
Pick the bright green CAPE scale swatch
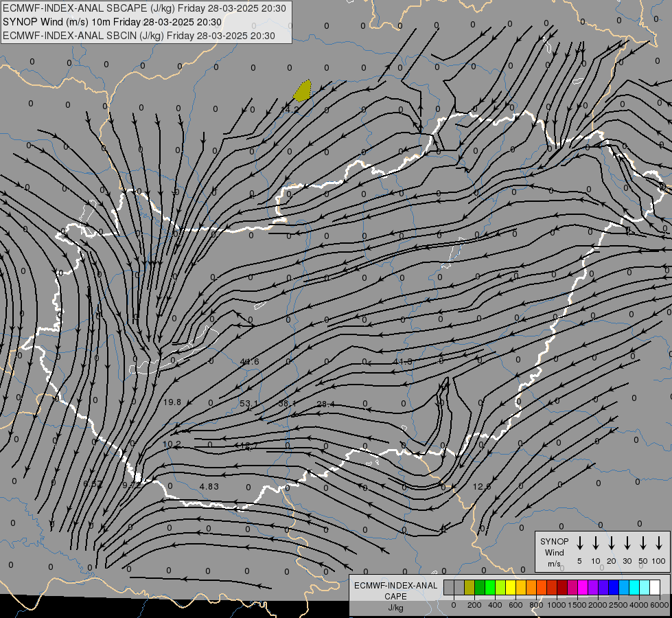(490, 587)
